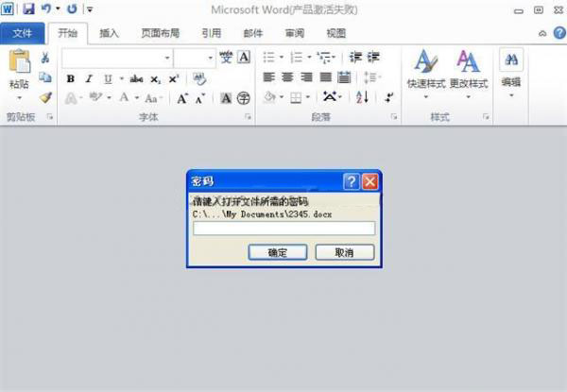This screenshot has height=392, width=567.
Task: Toggle Underline formatting
Action: click(x=108, y=78)
